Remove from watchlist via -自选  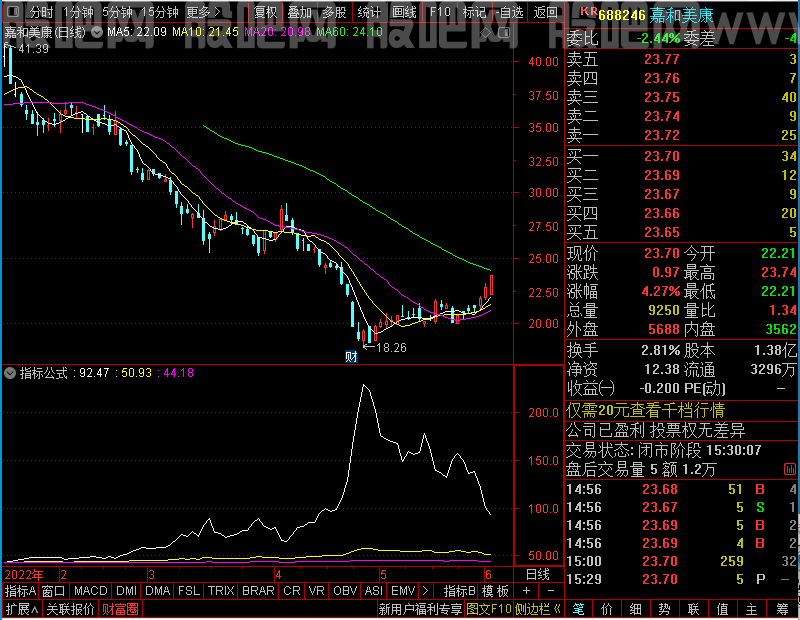click(509, 12)
